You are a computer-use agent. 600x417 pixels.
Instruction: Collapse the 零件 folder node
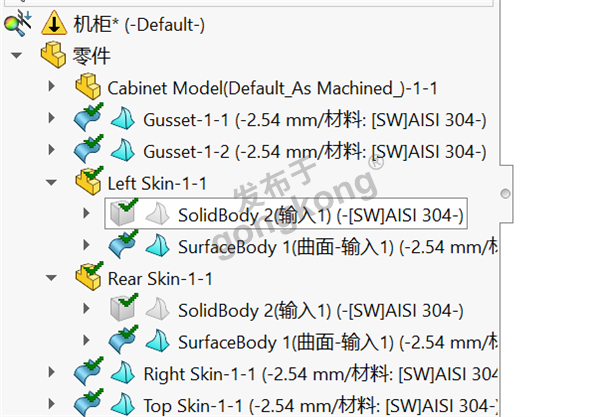17,55
